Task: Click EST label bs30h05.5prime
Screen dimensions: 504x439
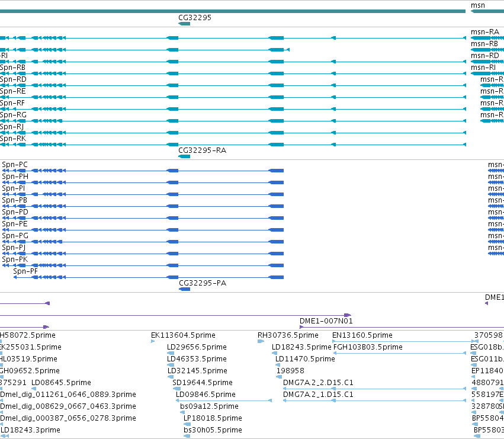Action: [213, 430]
